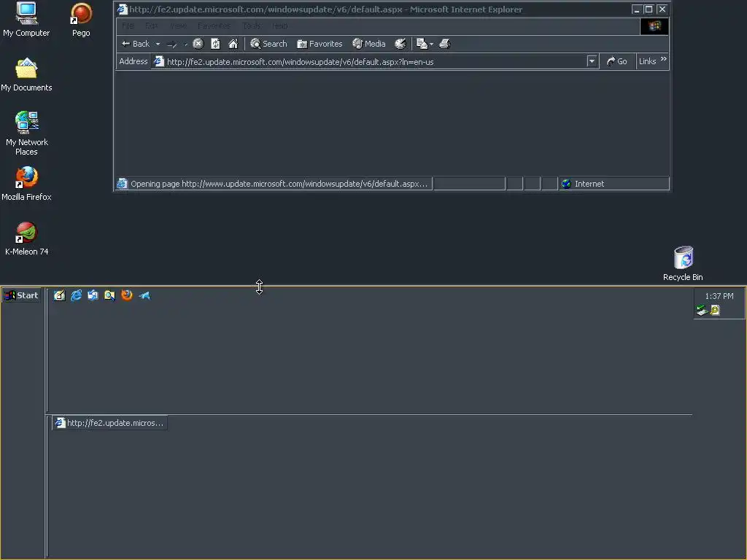Close the Internet Explorer window

click(662, 9)
